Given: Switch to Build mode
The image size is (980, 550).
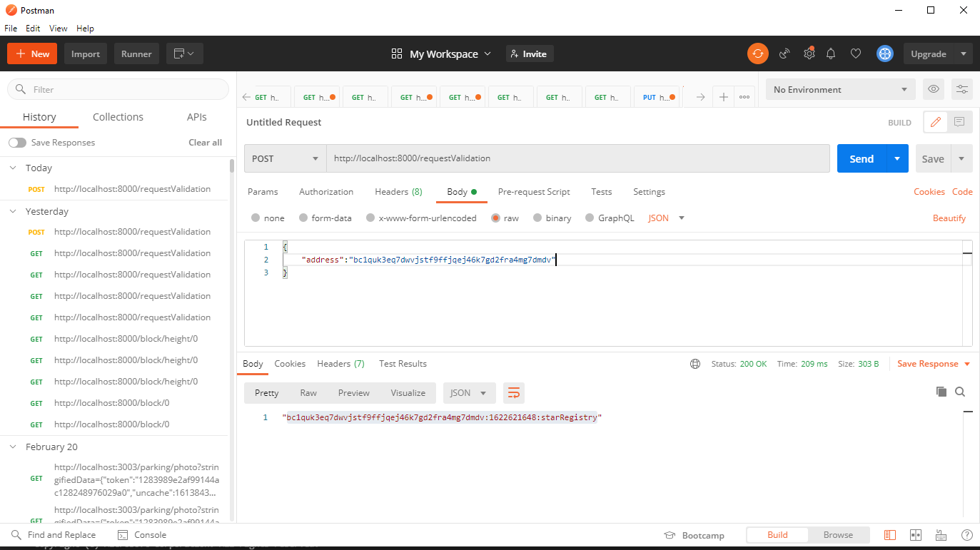Looking at the screenshot, I should coord(777,535).
